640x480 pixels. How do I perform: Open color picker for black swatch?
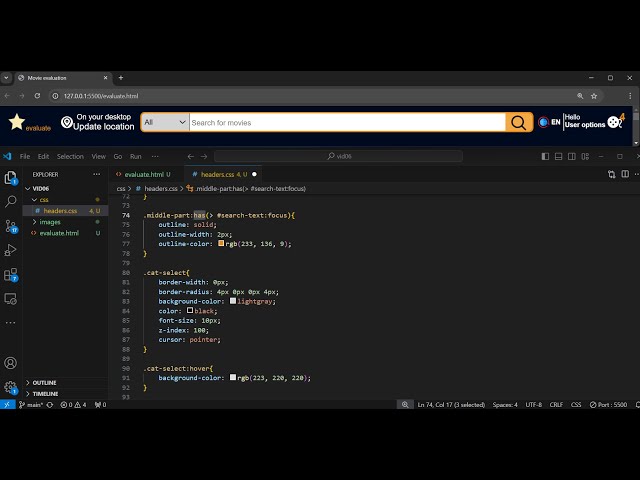[190, 311]
